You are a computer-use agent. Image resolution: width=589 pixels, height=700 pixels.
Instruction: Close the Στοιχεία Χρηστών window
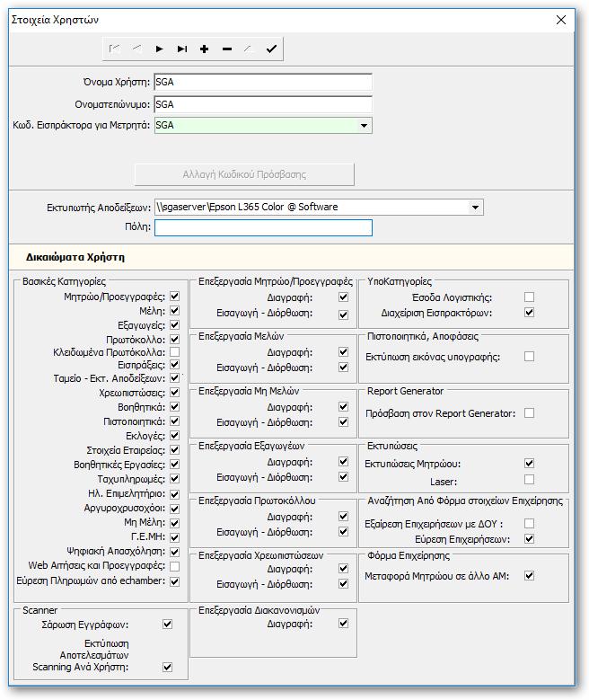[x=561, y=20]
